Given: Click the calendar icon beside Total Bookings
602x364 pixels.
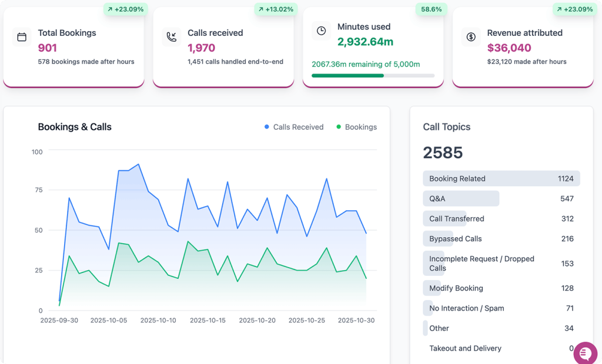Looking at the screenshot, I should 22,37.
